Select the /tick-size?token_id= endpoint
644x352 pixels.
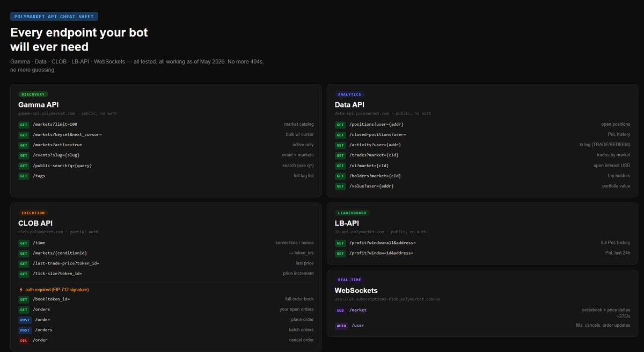tap(57, 274)
